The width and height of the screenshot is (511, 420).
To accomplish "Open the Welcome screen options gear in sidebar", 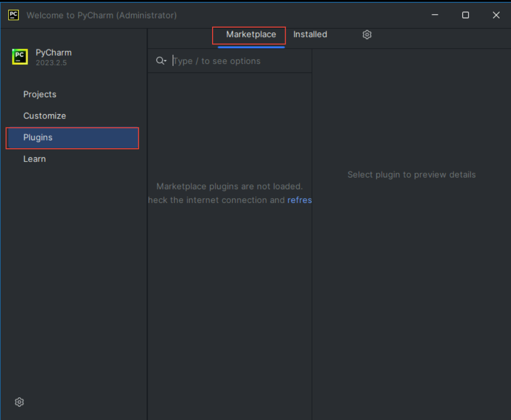I will click(x=19, y=402).
